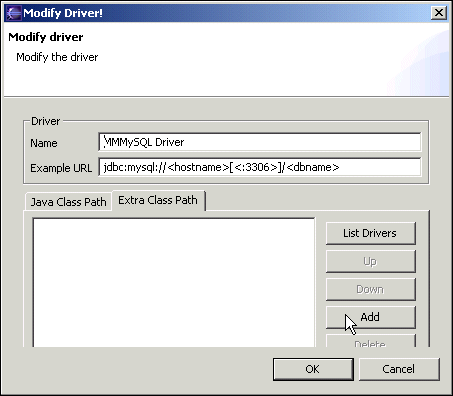This screenshot has height=396, width=453.
Task: Click inside the class path list box
Action: tap(174, 283)
